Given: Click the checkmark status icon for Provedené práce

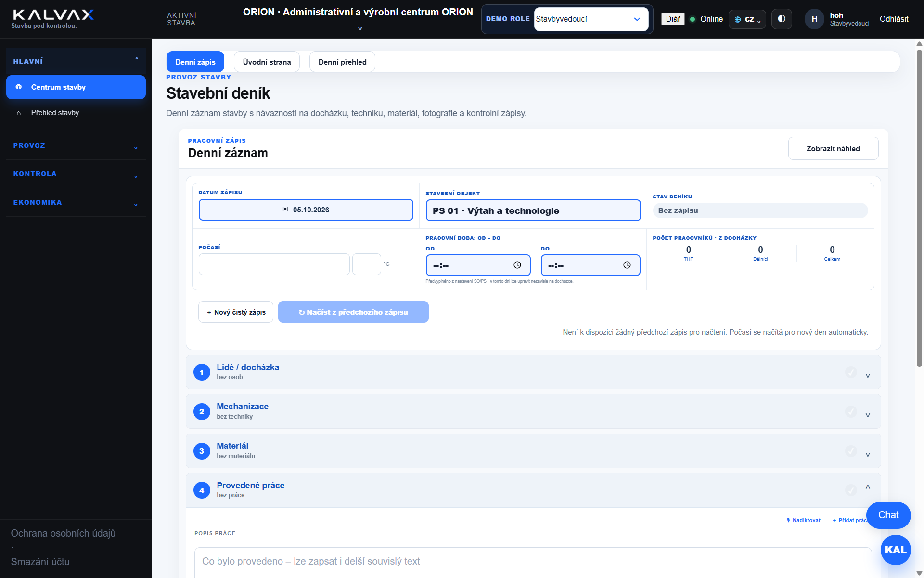Looking at the screenshot, I should tap(851, 490).
